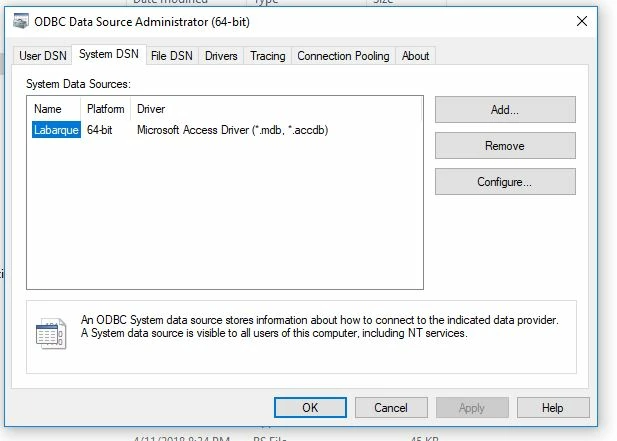Viewport: 617px width, 441px height.
Task: Switch to the User DSN tab
Action: pos(43,56)
